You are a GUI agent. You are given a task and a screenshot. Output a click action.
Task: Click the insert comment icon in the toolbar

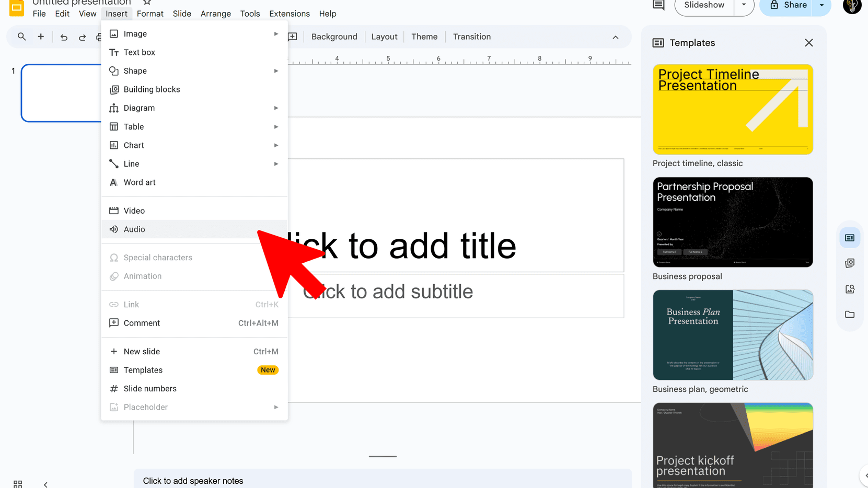click(293, 37)
